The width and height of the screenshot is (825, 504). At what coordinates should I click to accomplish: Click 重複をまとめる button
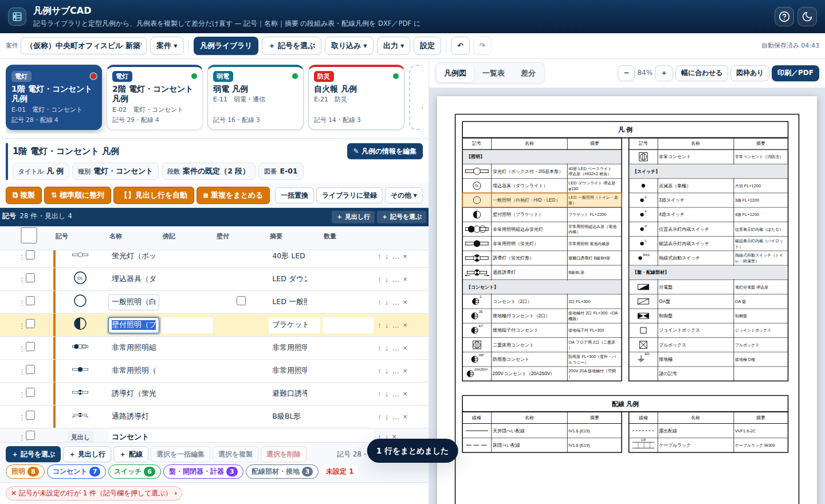point(233,195)
